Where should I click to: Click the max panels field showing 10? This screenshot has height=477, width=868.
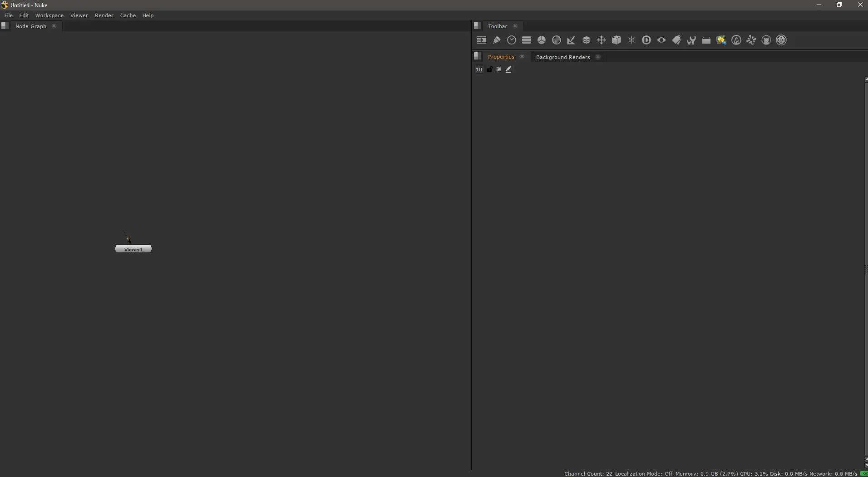point(479,70)
